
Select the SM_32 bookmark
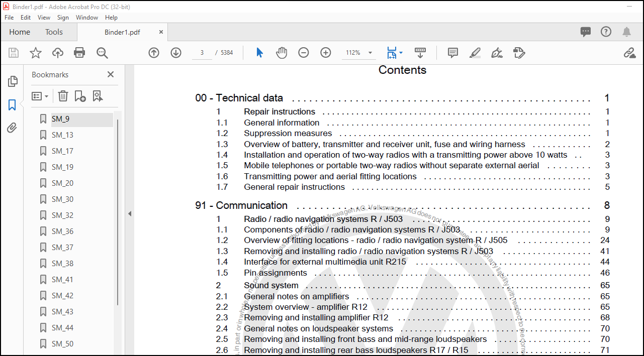(62, 215)
